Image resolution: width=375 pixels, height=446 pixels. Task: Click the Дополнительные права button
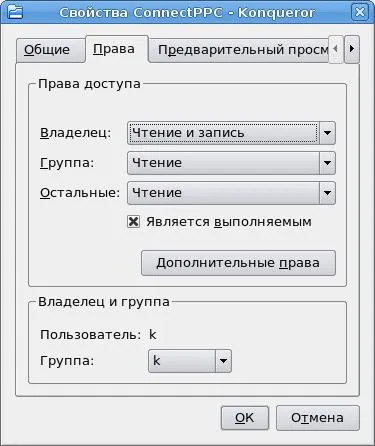[238, 263]
